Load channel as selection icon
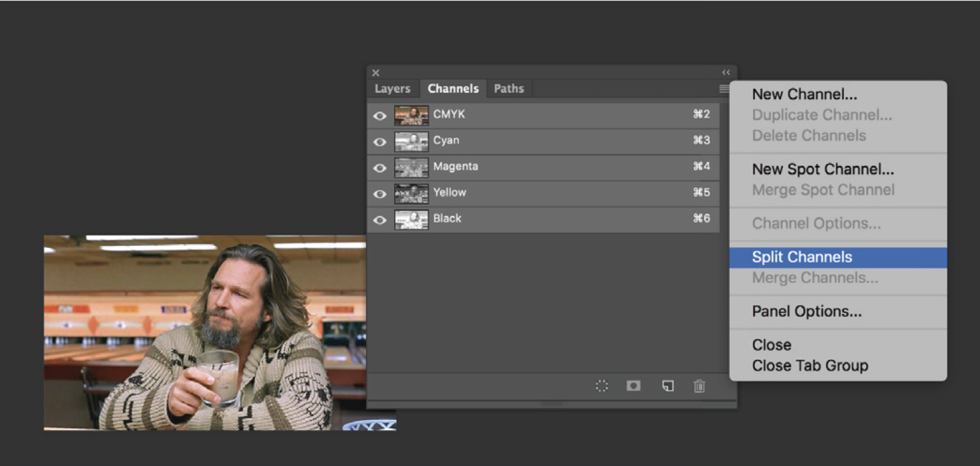Screen dimensions: 980x466 click(602, 386)
